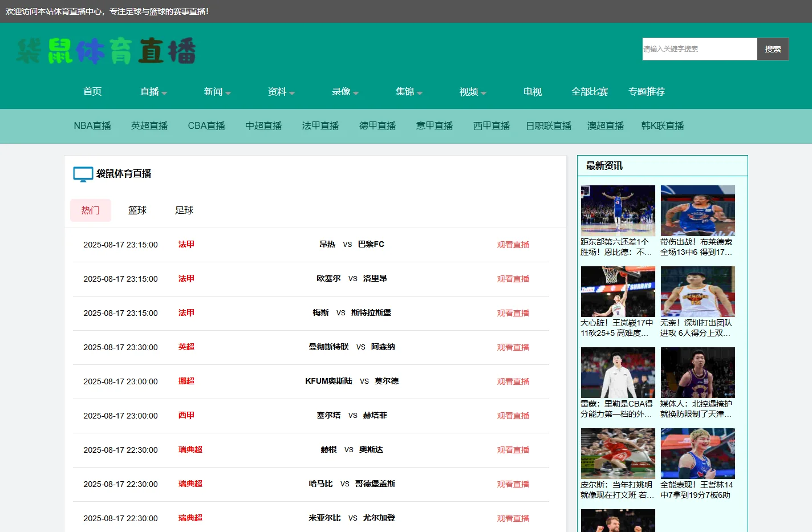812x532 pixels.
Task: Read headline 皮尔斯：当年打姚明
Action: [x=616, y=490]
